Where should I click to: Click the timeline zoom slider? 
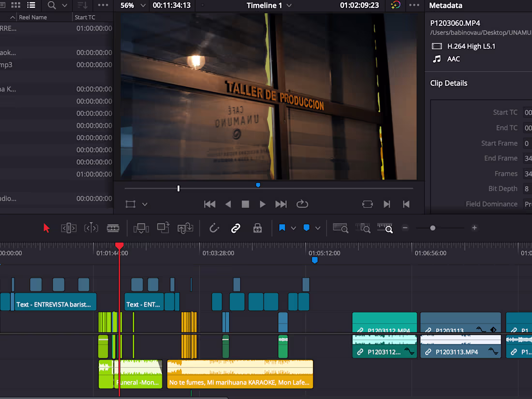point(433,227)
